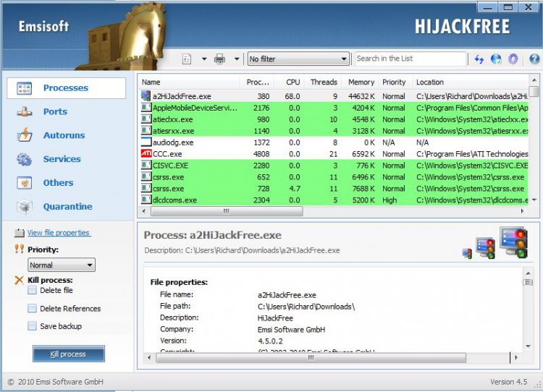The width and height of the screenshot is (543, 392).
Task: Select the AppleMobileDeviceServi... process row
Action: pos(334,108)
